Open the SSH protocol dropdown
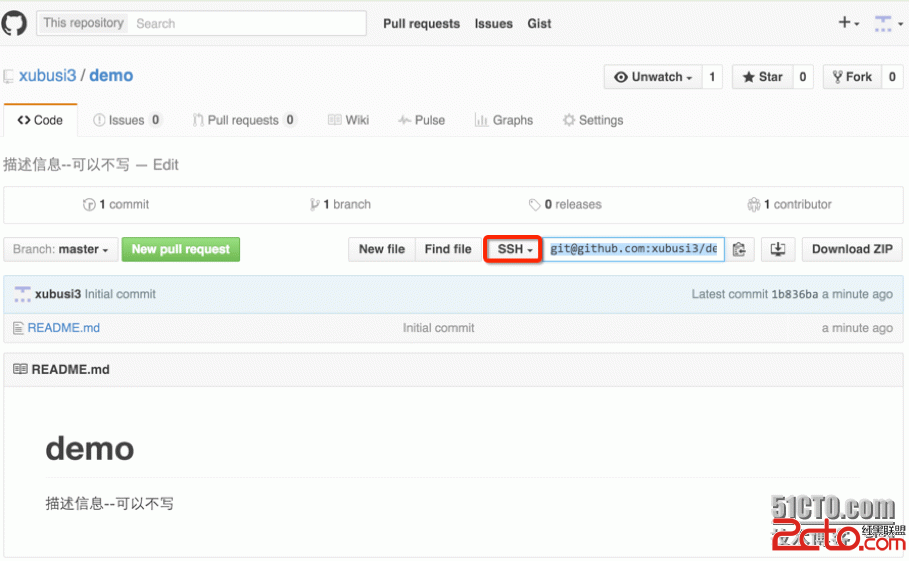 (514, 249)
